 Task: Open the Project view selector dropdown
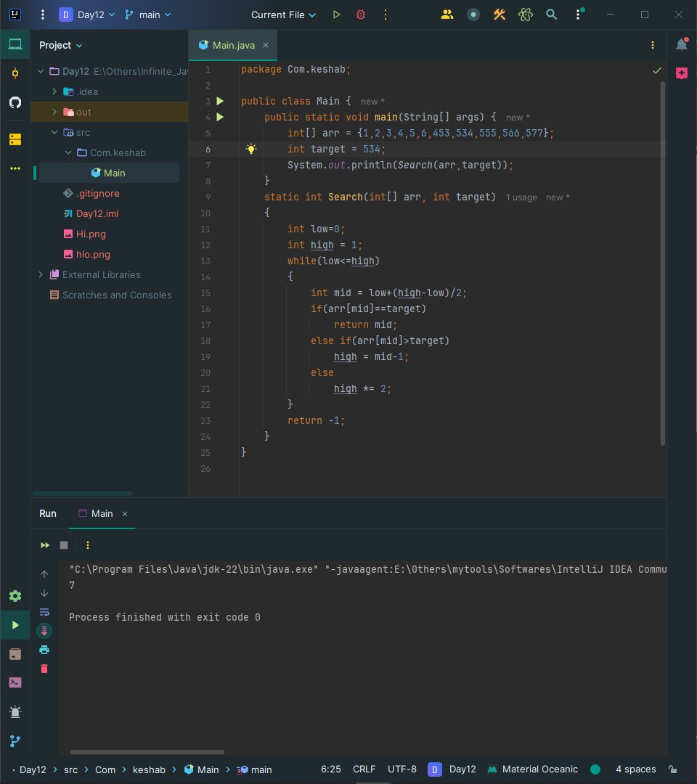[60, 45]
